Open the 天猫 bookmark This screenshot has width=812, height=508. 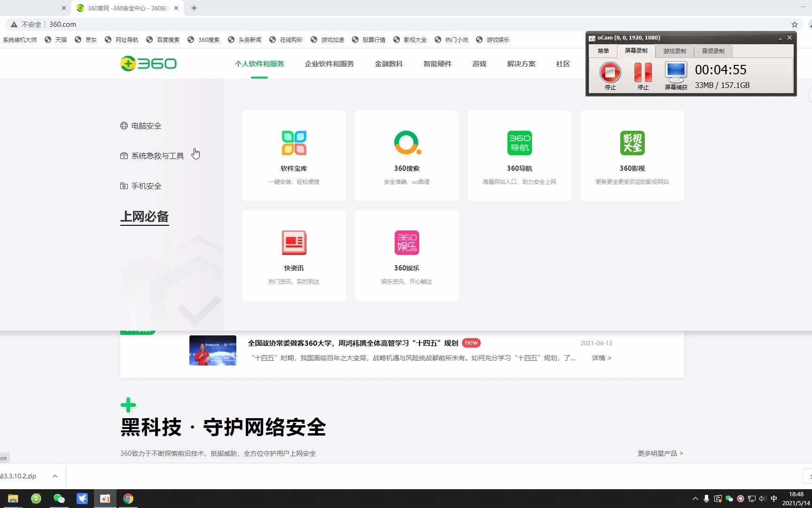(x=56, y=40)
